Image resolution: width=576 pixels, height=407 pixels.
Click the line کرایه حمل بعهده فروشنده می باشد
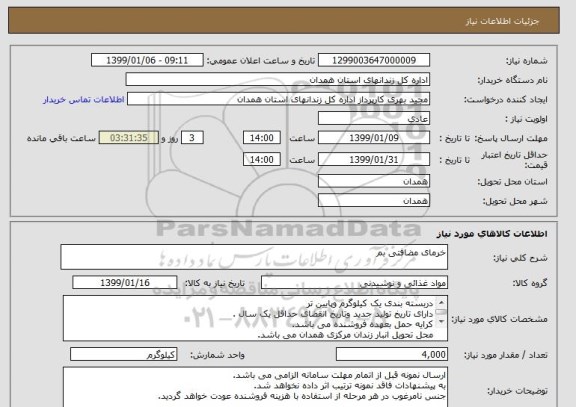point(363,325)
